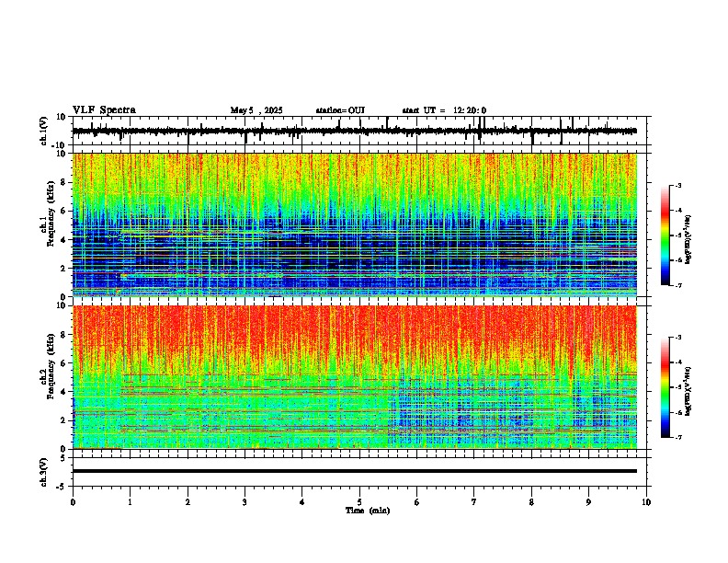This screenshot has width=728, height=563.
Task: Click the "4" tick label on the Time axis
Action: [302, 502]
